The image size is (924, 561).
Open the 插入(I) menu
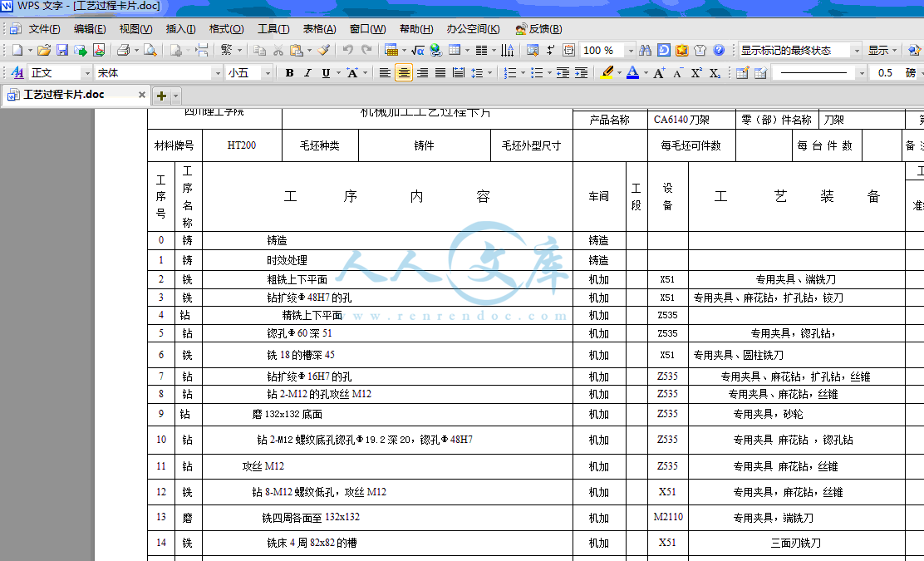[x=181, y=29]
